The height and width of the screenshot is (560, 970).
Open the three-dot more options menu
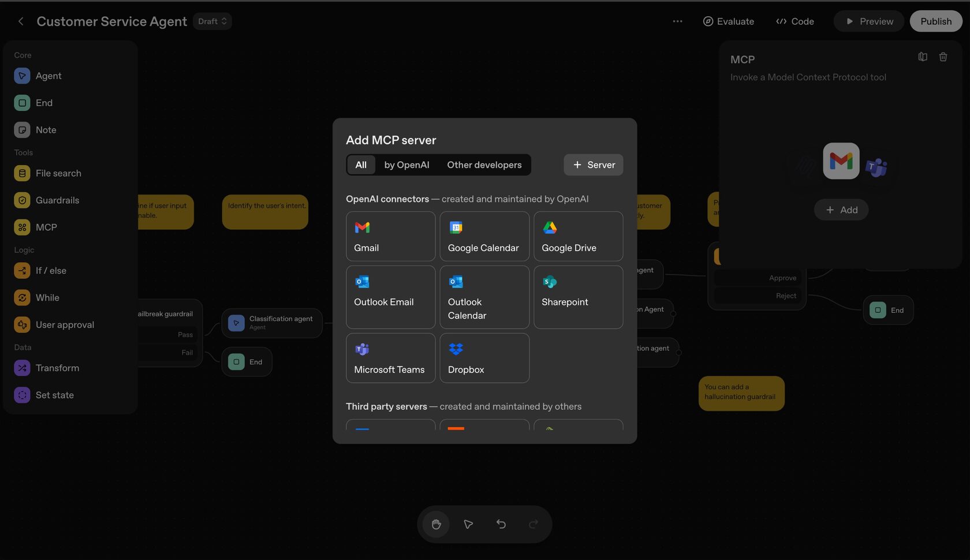[677, 21]
